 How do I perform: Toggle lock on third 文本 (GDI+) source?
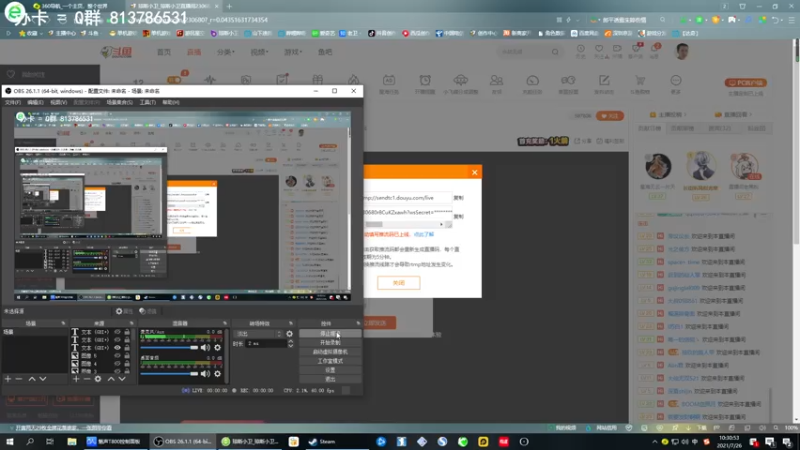pyautogui.click(x=127, y=347)
